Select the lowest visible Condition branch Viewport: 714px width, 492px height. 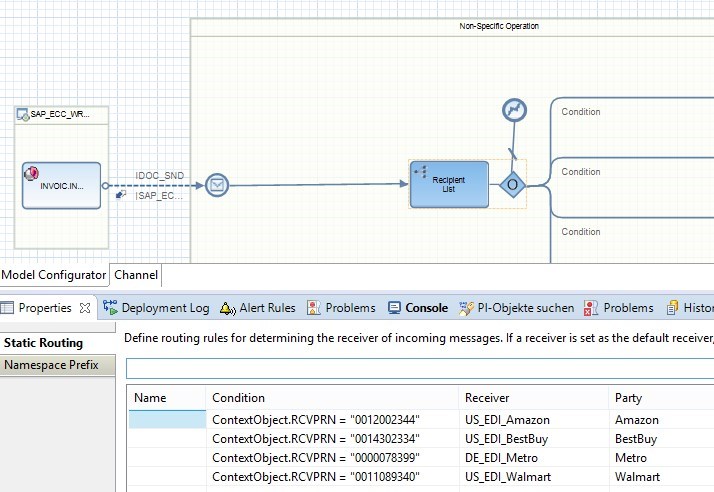[581, 231]
